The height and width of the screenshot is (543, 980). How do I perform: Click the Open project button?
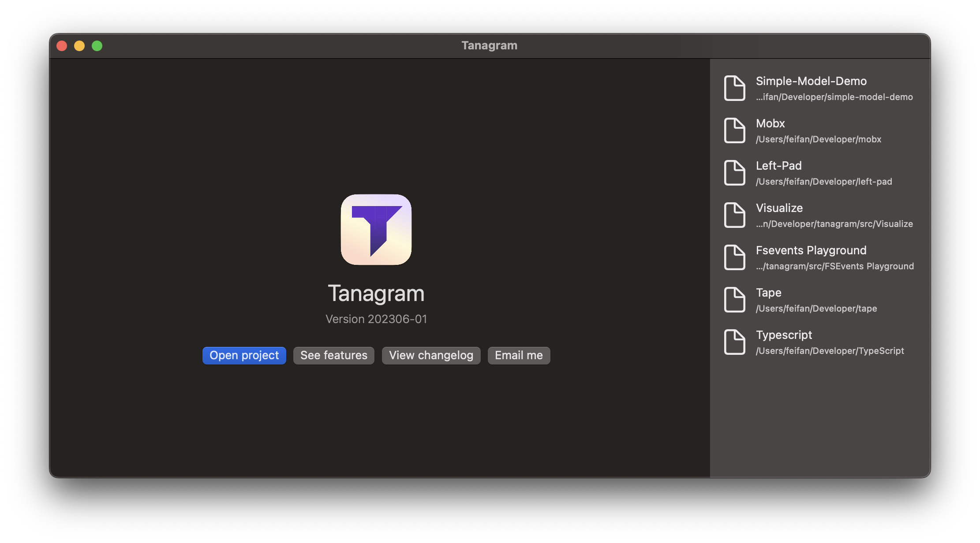point(244,355)
